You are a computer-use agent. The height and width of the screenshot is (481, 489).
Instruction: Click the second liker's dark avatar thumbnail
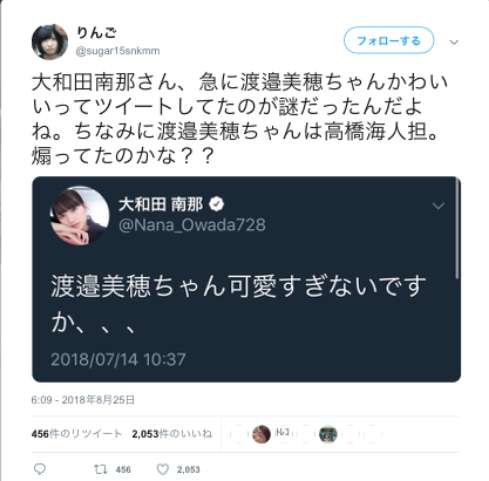(x=328, y=434)
